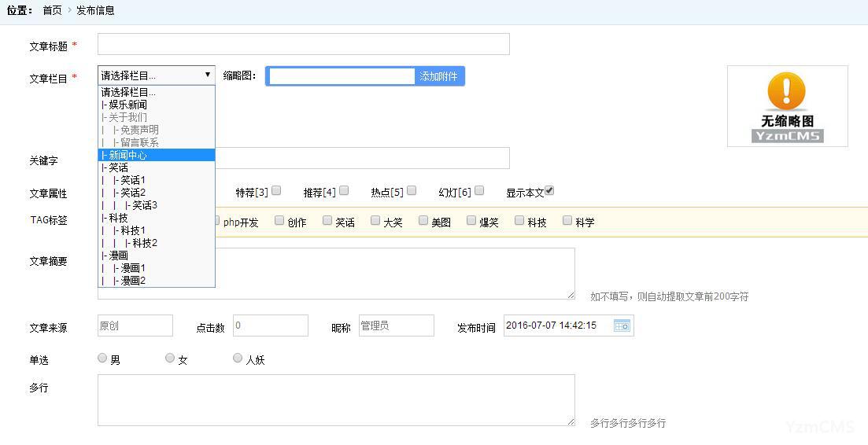Click inside the 多行 text area
The image size is (868, 445).
[x=336, y=400]
